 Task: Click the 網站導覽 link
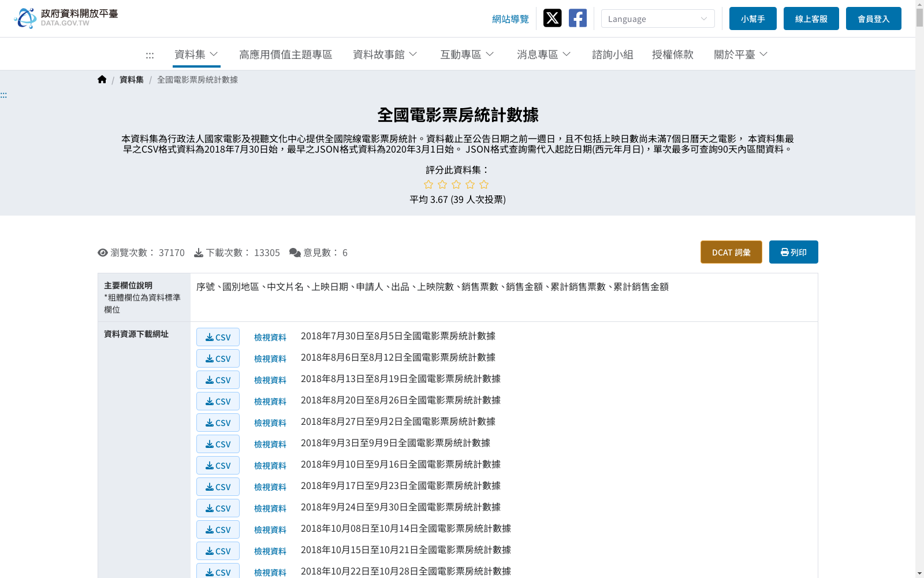point(511,19)
